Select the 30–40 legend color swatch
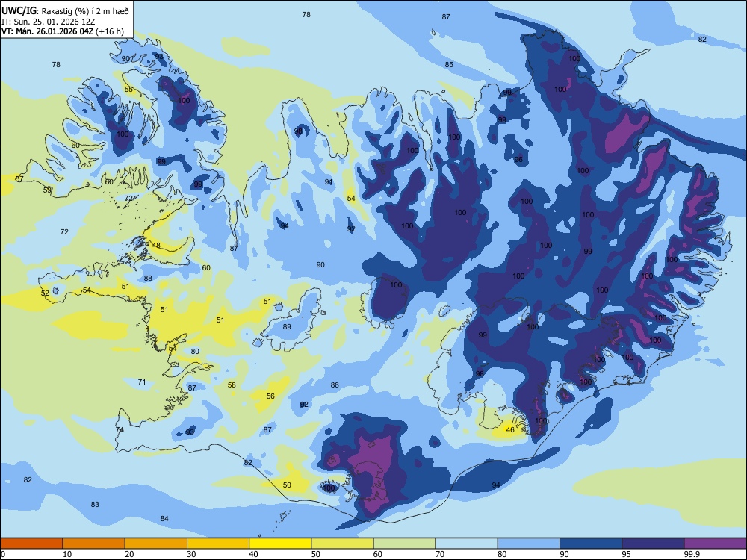Image resolution: width=747 pixels, height=560 pixels. 218,544
